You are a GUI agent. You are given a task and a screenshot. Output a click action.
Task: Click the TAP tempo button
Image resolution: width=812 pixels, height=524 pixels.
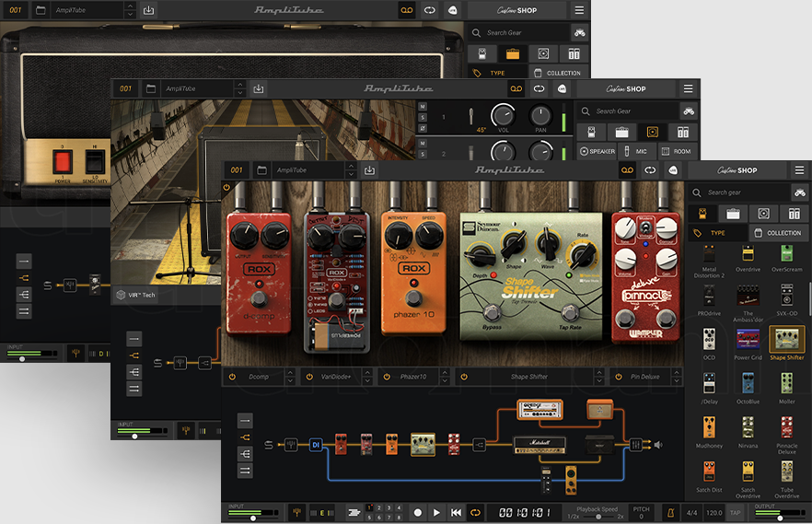tap(735, 513)
